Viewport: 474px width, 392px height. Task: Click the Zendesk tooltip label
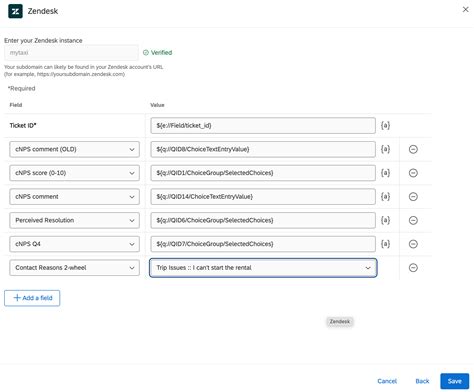(x=340, y=322)
